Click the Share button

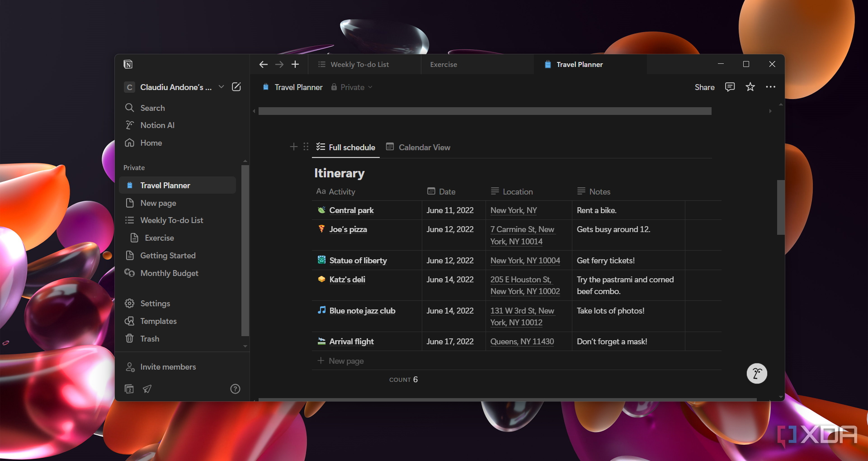(704, 87)
